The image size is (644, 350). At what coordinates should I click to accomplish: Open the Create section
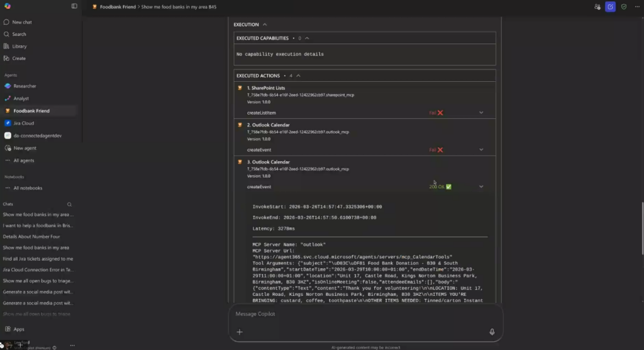(x=19, y=59)
